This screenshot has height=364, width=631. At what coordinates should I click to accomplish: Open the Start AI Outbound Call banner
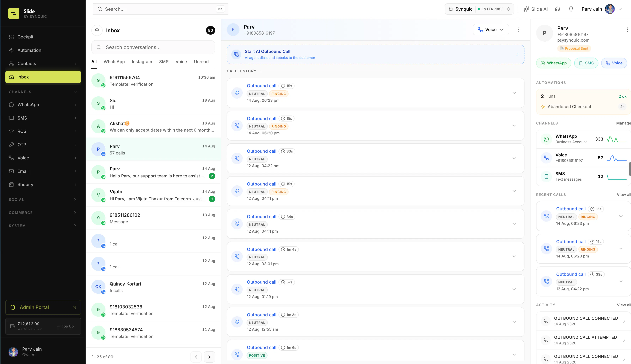(375, 54)
